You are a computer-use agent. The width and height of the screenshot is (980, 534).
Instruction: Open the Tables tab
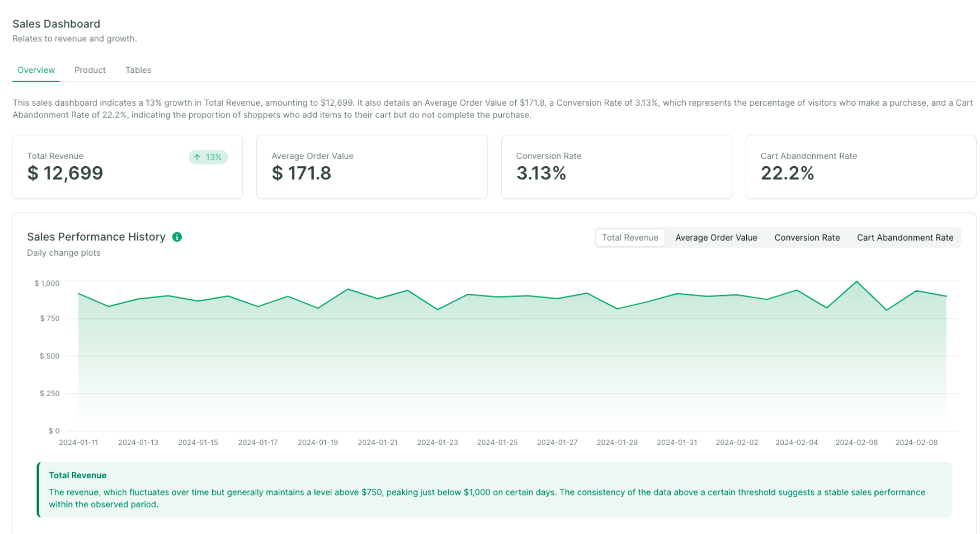point(138,70)
